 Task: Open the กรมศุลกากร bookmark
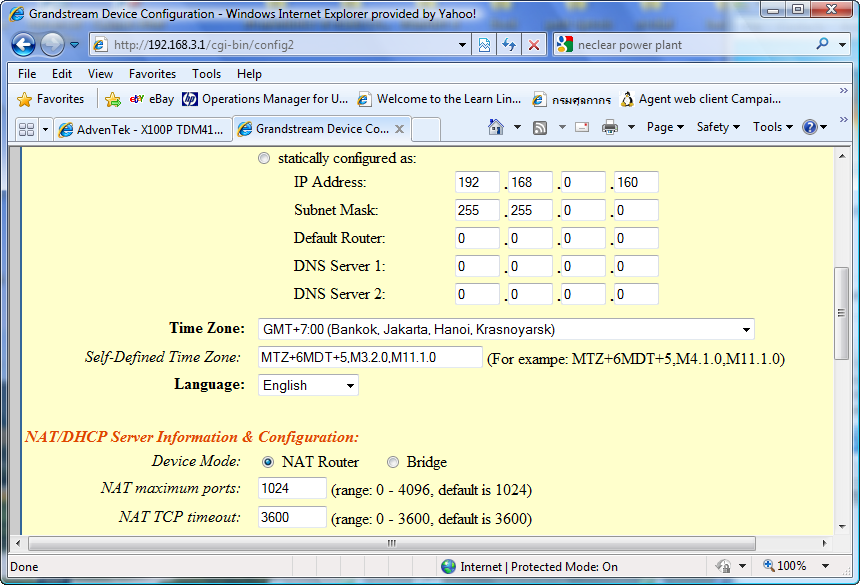[x=572, y=99]
